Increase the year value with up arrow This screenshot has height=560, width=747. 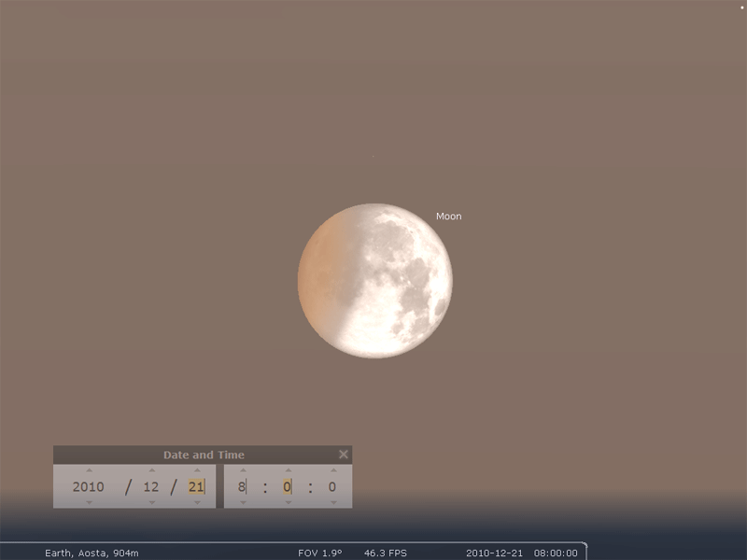(x=89, y=470)
